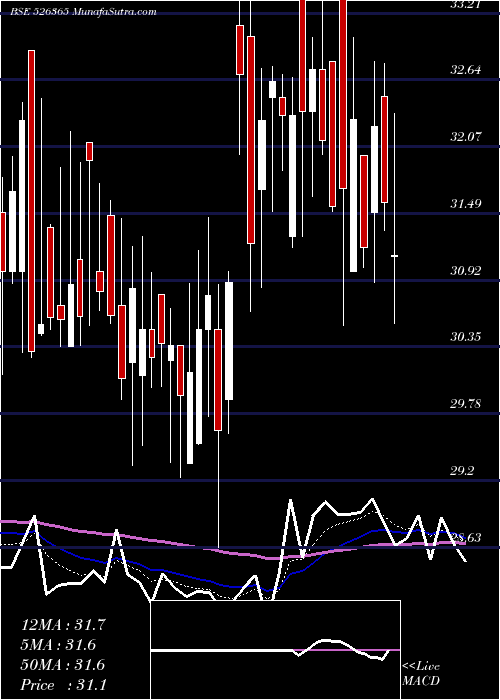Click the Price : 31.1 legend text
This screenshot has width=500, height=700.
coord(63,685)
